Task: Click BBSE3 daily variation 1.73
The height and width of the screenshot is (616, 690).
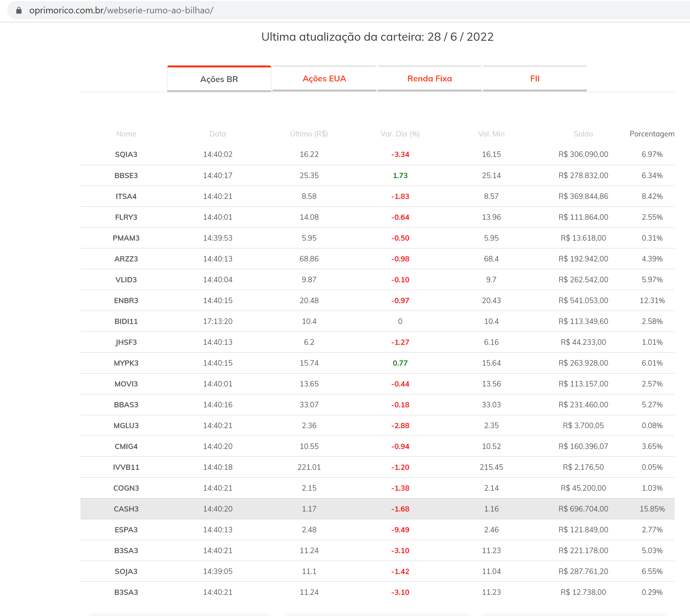Action: 400,175
